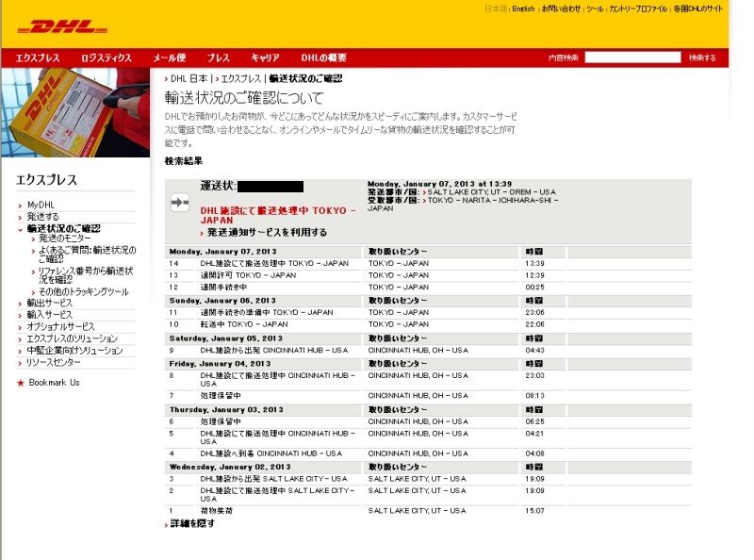This screenshot has width=754, height=560.
Task: Open the キャリア navigation menu
Action: click(x=265, y=58)
